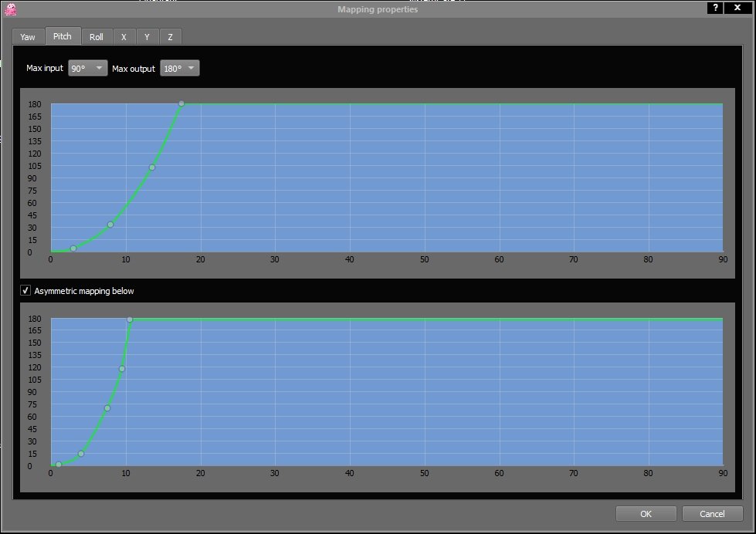Open the Max output dropdown
The width and height of the screenshot is (756, 534).
click(180, 68)
